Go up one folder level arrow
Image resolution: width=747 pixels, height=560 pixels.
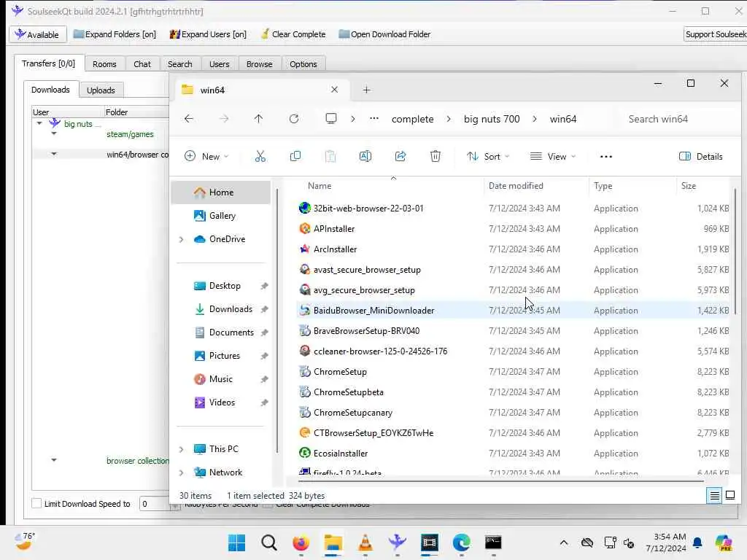tap(258, 119)
